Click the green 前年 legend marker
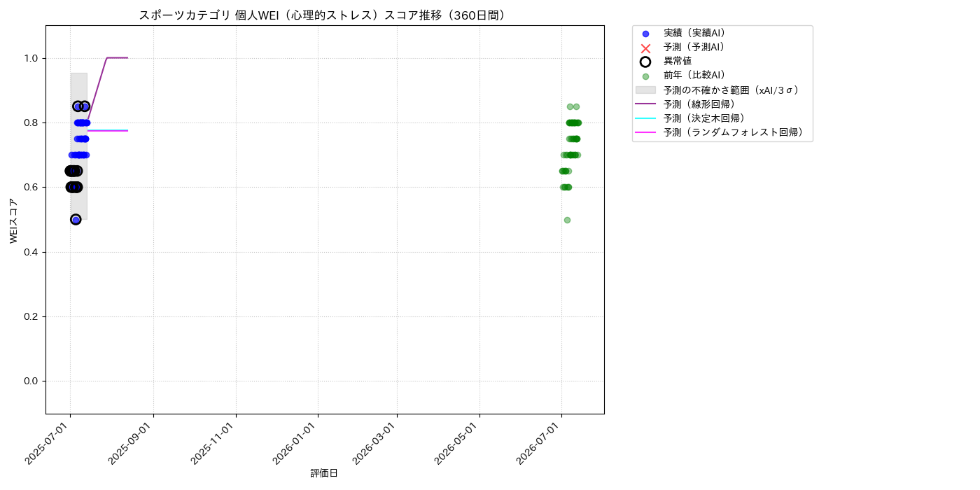The image size is (980, 490). (645, 76)
